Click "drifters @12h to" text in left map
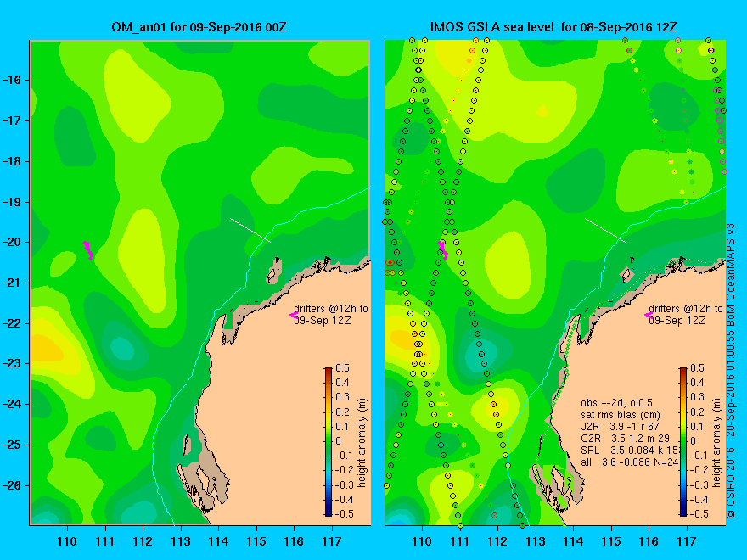This screenshot has width=747, height=560. 331,309
